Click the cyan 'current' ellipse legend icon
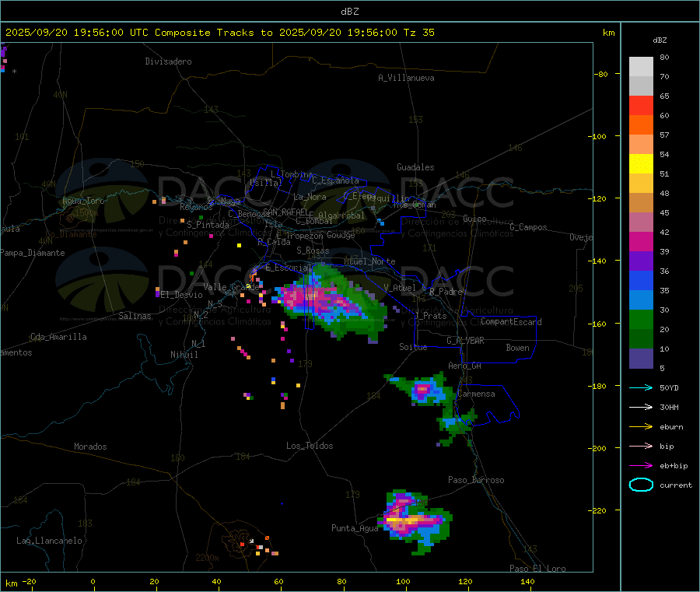 tap(641, 485)
